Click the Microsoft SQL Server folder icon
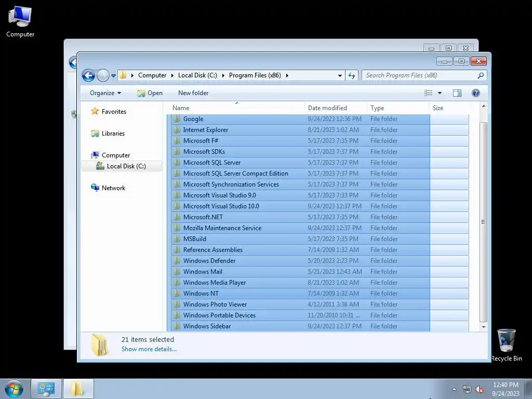 (x=177, y=162)
